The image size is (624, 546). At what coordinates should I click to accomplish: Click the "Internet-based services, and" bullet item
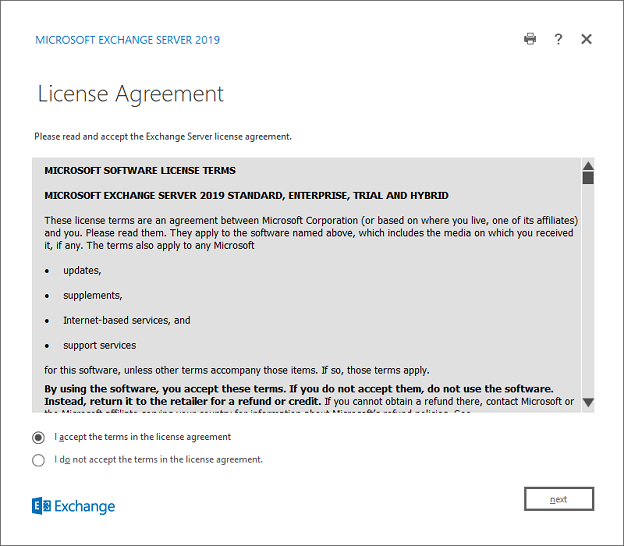pyautogui.click(x=126, y=321)
